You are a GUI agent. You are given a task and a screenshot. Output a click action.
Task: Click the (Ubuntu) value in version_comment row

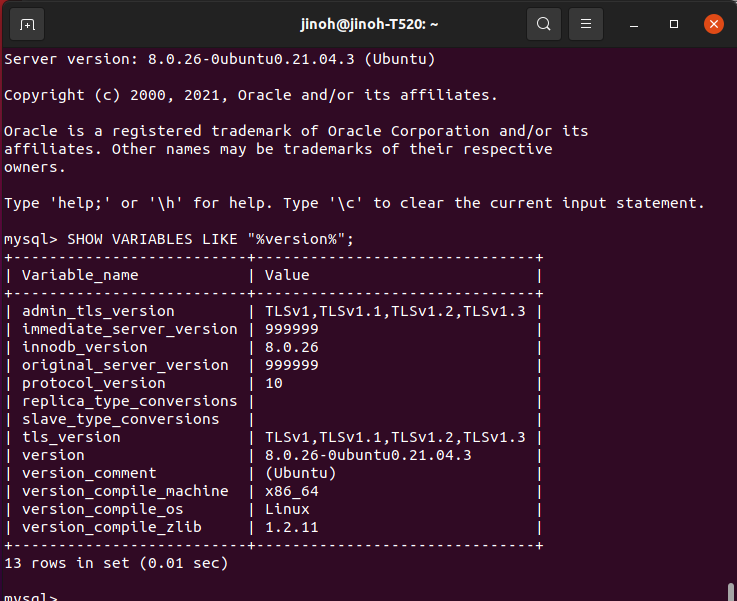[x=301, y=473]
